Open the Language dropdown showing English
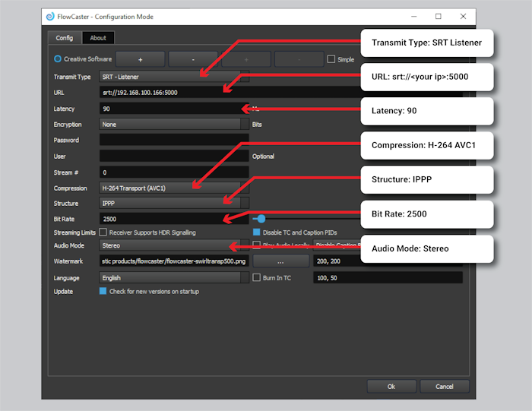 pyautogui.click(x=174, y=278)
